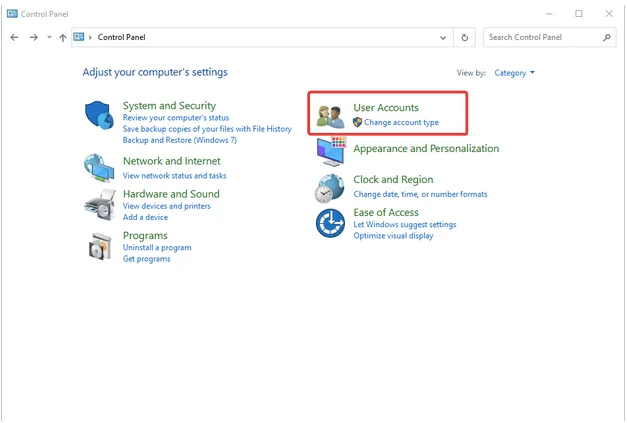Open Network and Internet category

(172, 161)
